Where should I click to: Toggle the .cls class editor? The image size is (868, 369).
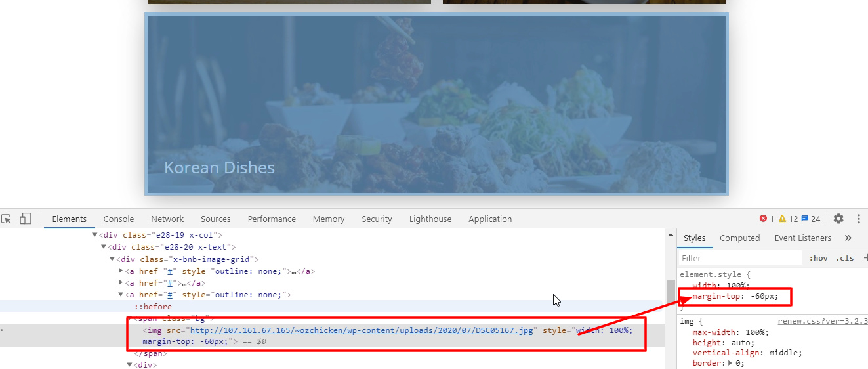click(x=845, y=258)
